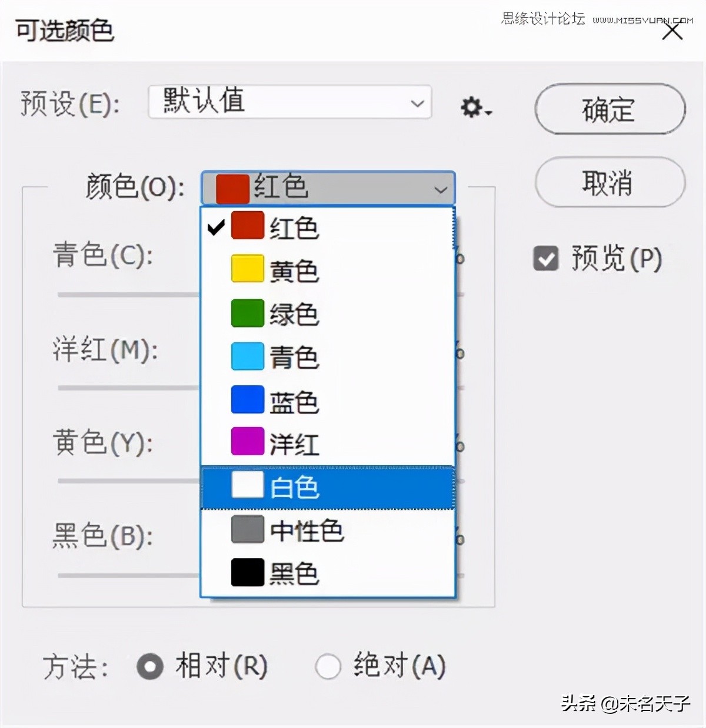Choose 黑色 at the list bottom
This screenshot has height=728, width=706.
point(248,573)
